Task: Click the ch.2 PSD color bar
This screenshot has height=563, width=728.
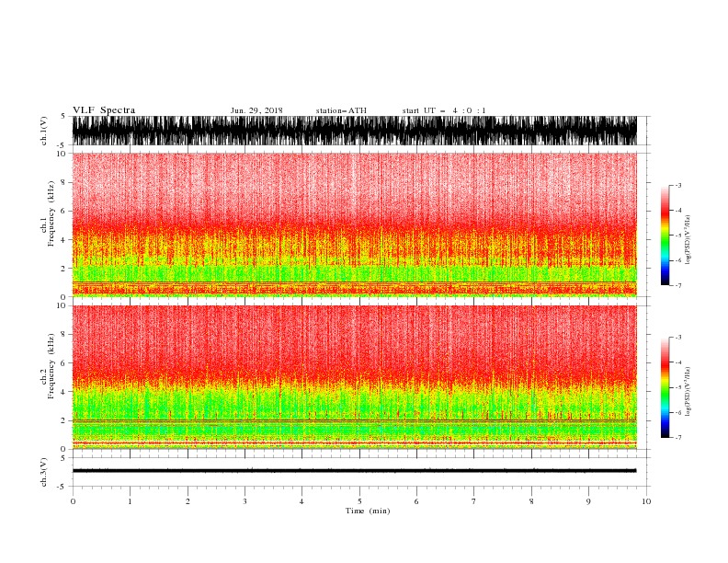Action: 665,387
